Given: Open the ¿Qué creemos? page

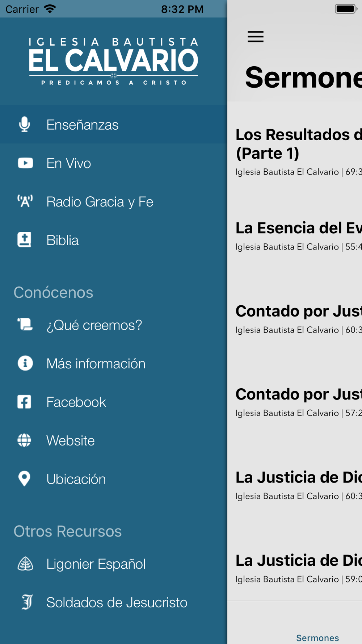Looking at the screenshot, I should [114, 325].
